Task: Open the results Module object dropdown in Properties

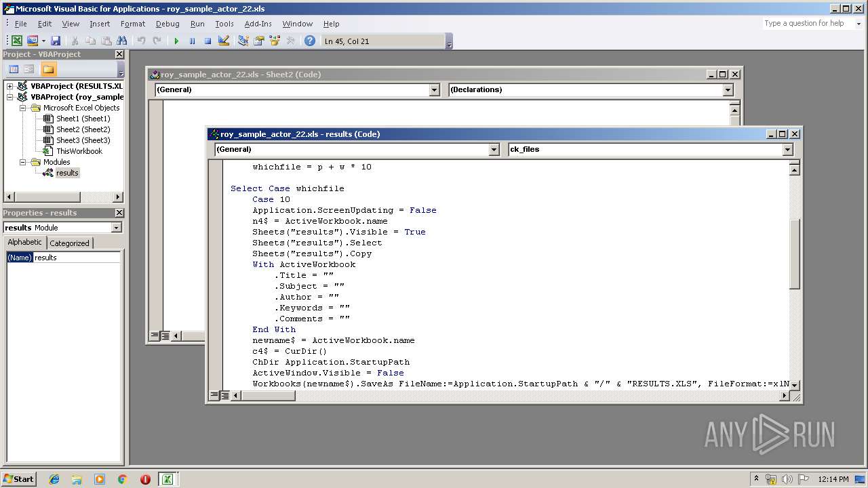Action: pos(116,228)
